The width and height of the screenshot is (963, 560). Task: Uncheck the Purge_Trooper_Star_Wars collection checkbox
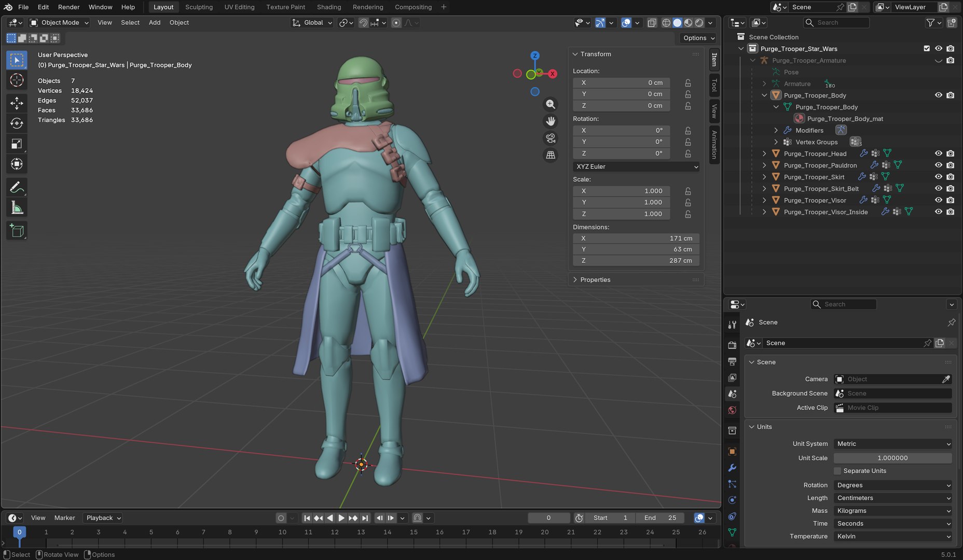[927, 49]
